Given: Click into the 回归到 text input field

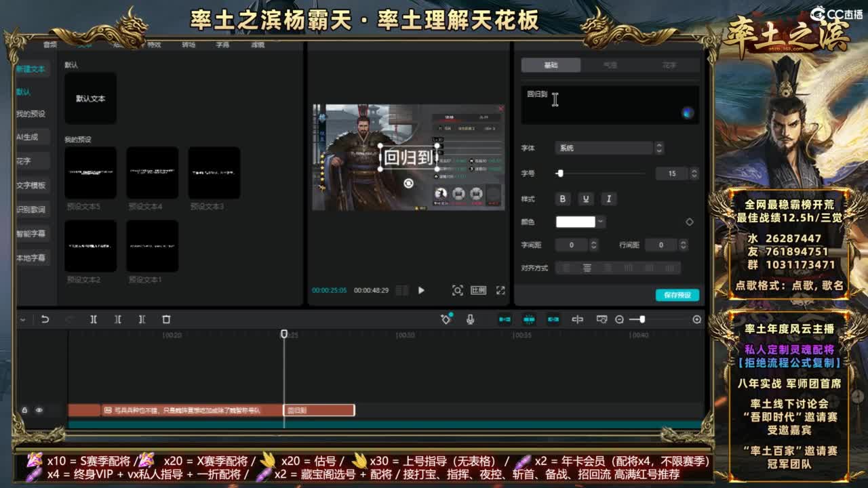Looking at the screenshot, I should pyautogui.click(x=610, y=105).
